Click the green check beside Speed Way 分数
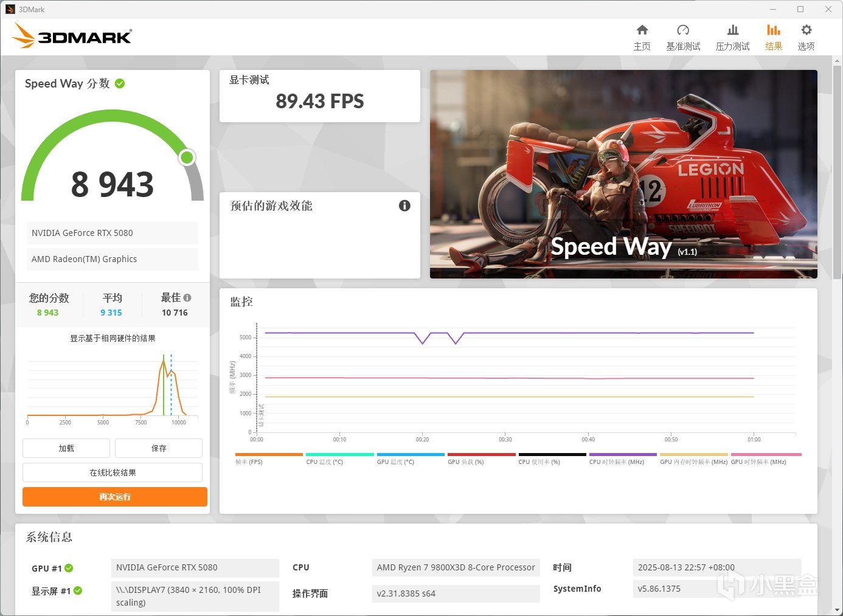The image size is (843, 616). click(120, 83)
